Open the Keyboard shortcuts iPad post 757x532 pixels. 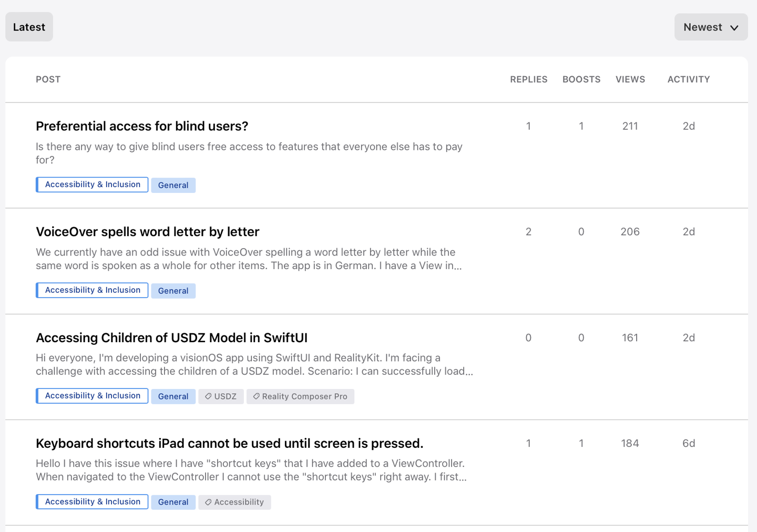[x=229, y=443]
